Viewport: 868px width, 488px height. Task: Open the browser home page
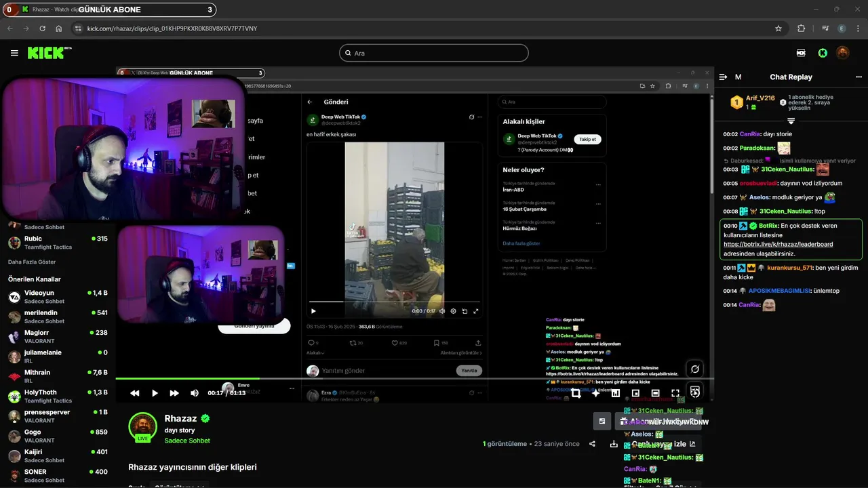coord(59,28)
